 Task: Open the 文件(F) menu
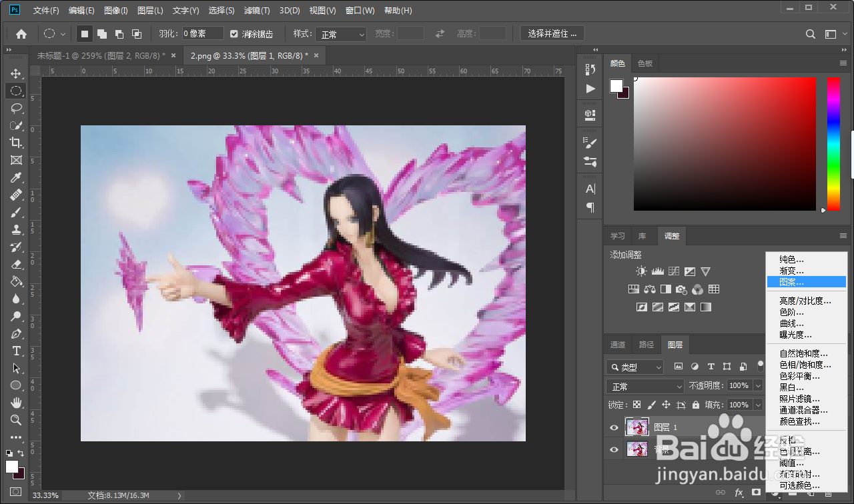click(x=46, y=11)
